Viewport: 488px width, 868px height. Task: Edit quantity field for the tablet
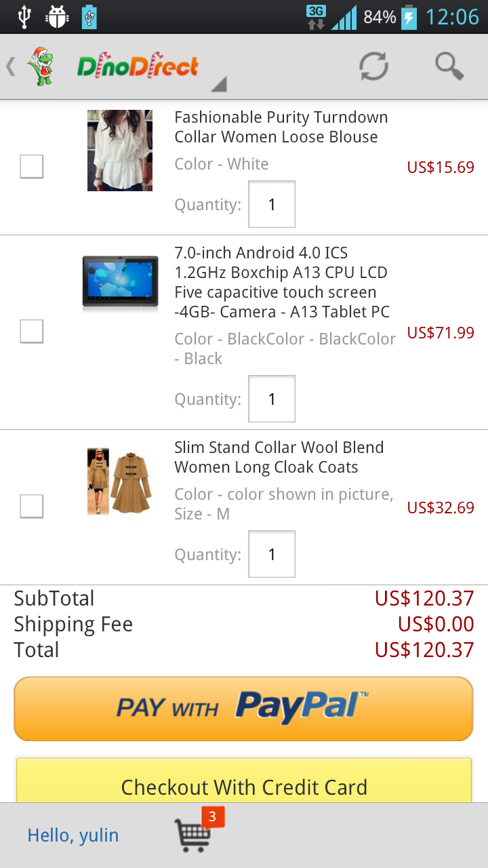point(272,399)
